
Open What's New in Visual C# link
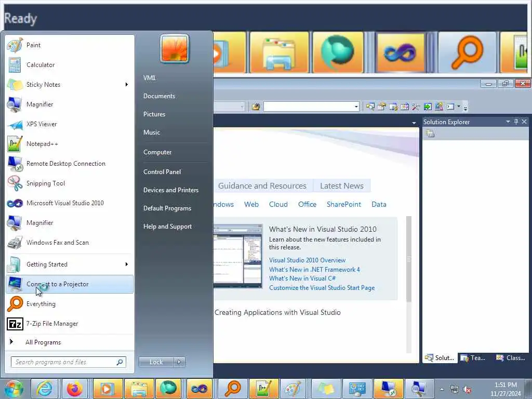coord(302,278)
